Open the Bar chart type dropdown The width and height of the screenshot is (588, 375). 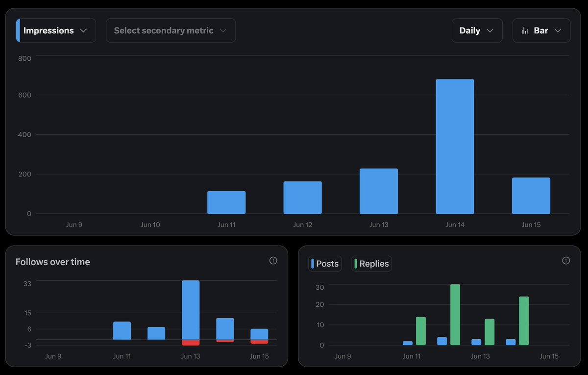541,30
